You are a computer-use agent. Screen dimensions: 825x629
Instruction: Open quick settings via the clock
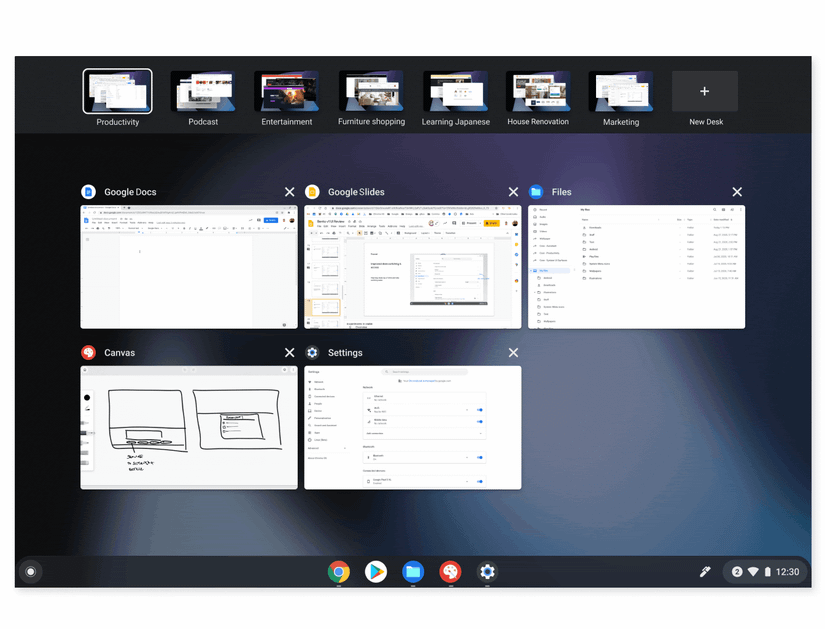tap(786, 571)
